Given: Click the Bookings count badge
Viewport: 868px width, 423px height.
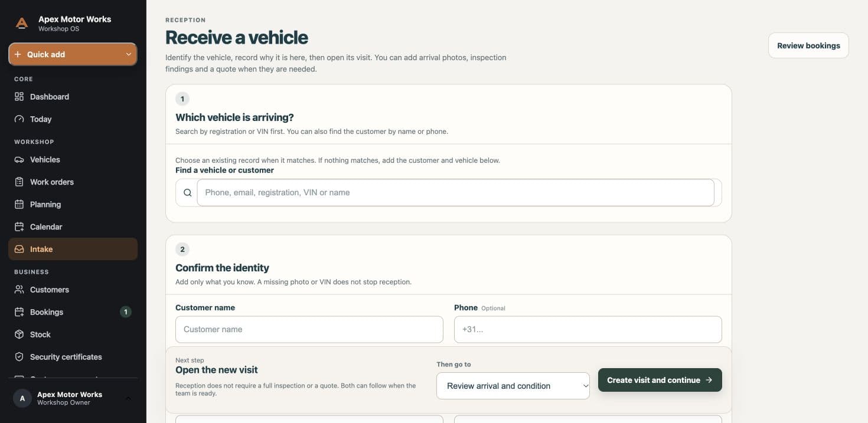Looking at the screenshot, I should 125,312.
